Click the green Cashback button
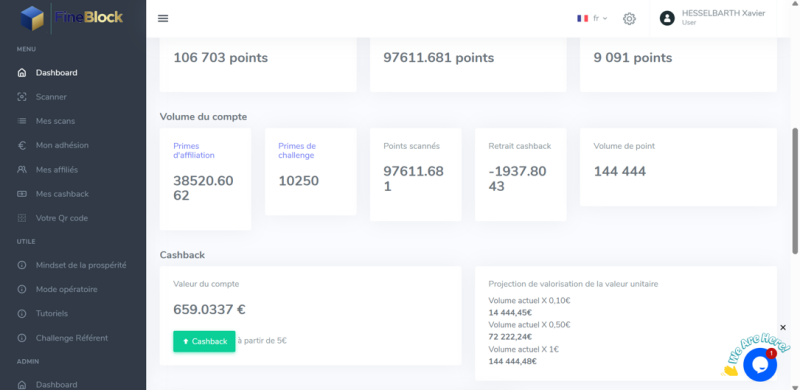Image resolution: width=800 pixels, height=390 pixels. pos(204,342)
